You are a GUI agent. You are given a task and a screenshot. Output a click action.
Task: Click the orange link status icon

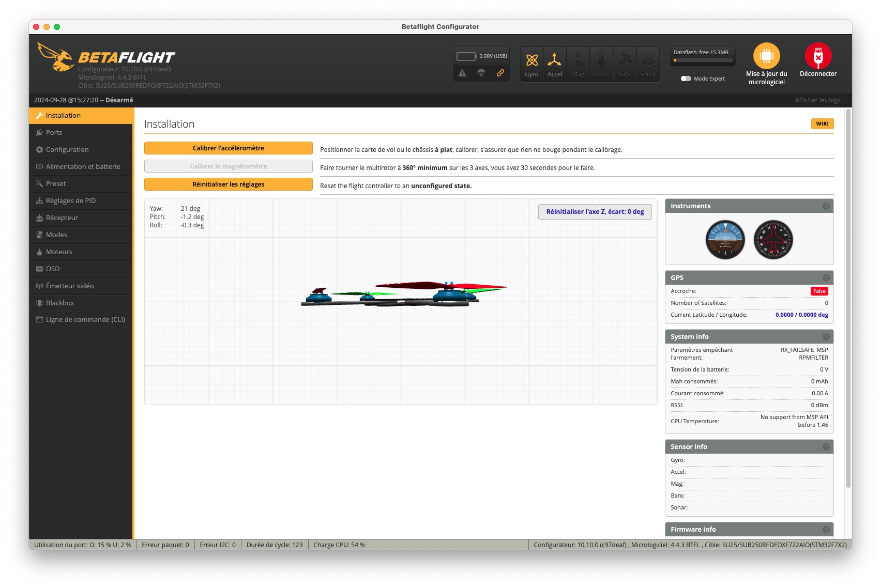[x=500, y=73]
